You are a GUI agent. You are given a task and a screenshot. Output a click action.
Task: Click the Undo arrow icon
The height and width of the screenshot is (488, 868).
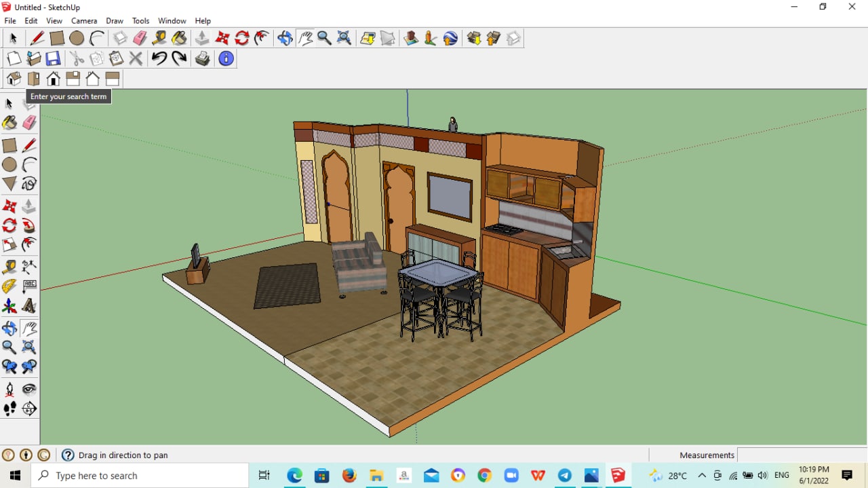click(159, 59)
